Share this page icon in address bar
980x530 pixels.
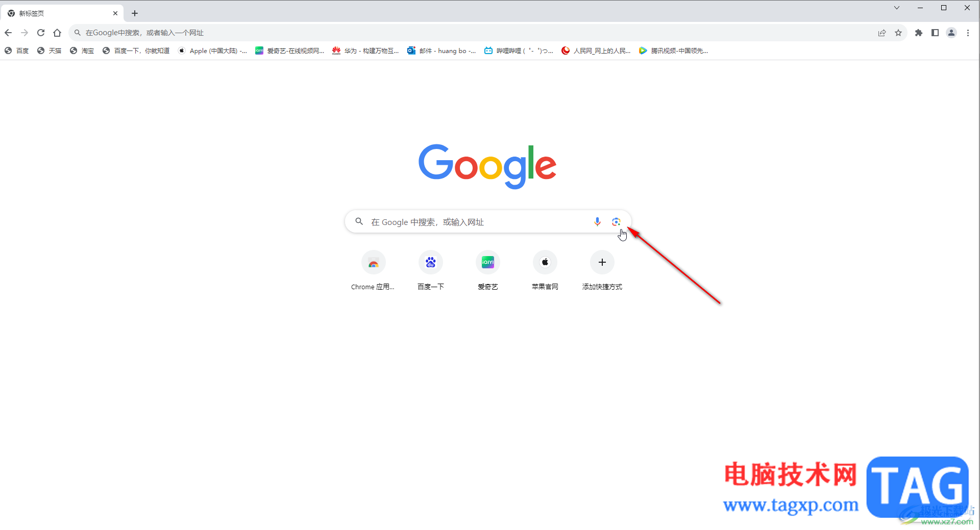click(882, 33)
